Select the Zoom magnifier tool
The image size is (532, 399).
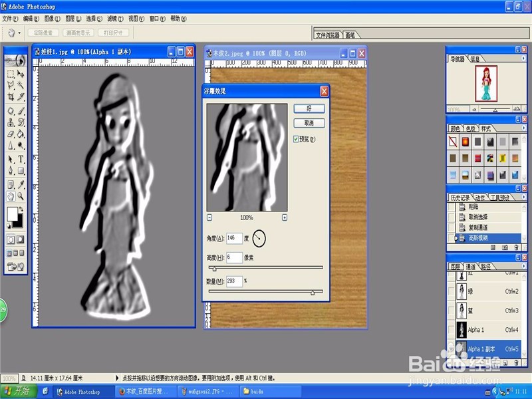21,196
